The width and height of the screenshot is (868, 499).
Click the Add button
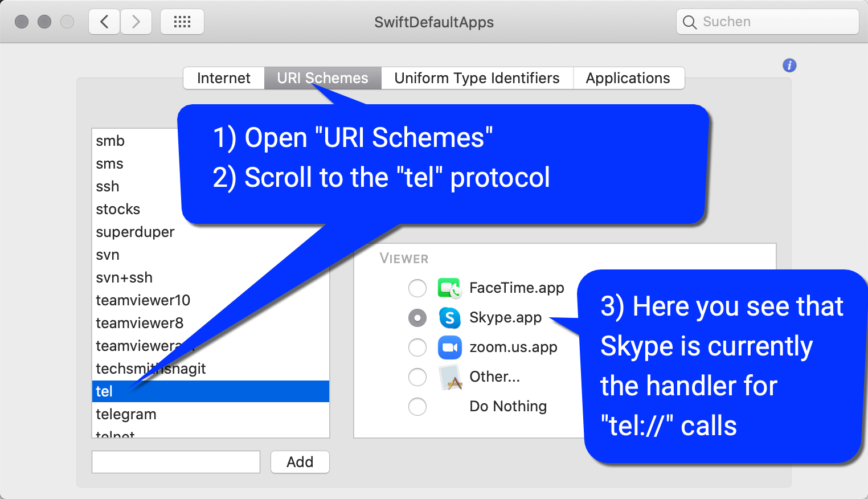pos(300,462)
